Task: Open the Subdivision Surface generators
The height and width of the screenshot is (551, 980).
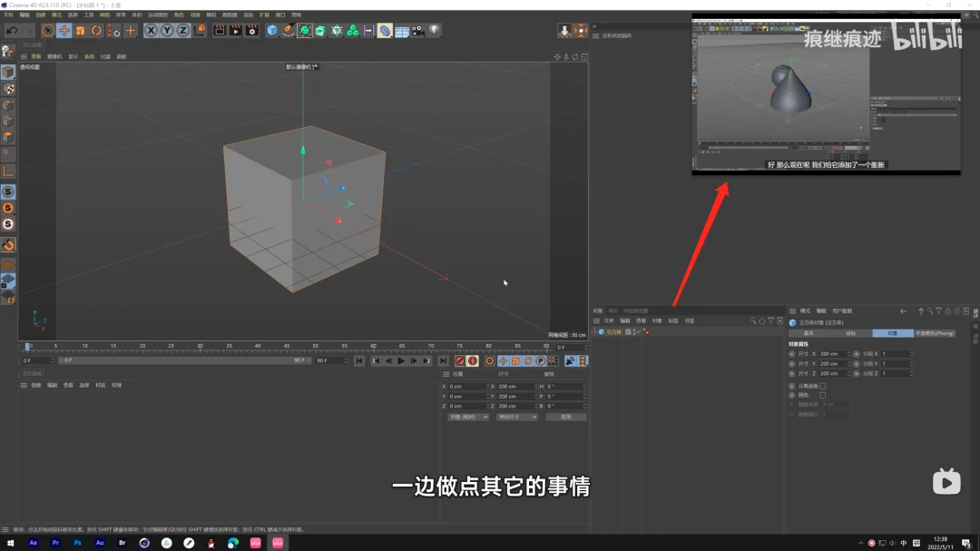Action: click(x=304, y=30)
